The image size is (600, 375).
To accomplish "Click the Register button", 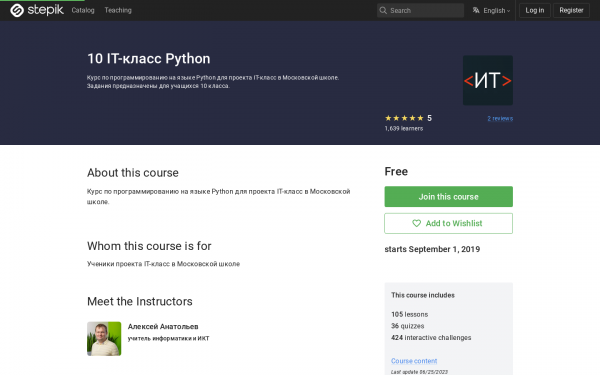I will point(571,10).
